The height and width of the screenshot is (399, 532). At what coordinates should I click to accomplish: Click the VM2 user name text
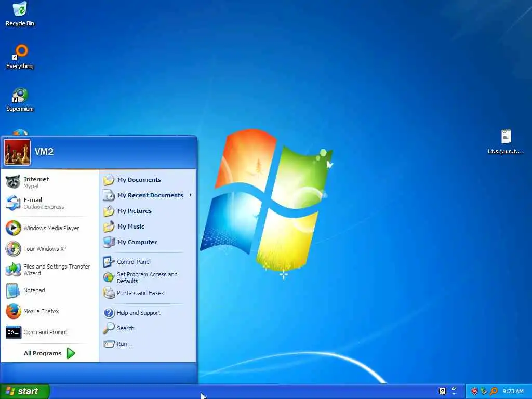point(44,152)
